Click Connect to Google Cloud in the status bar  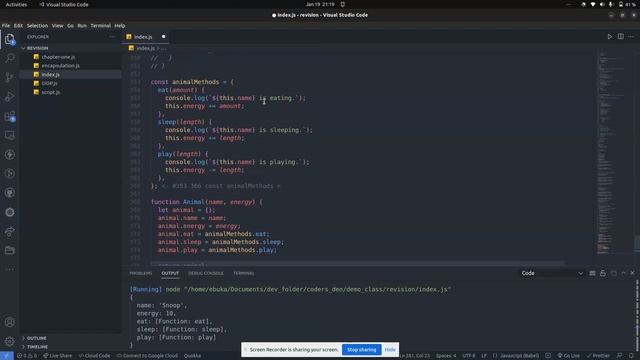coord(147,356)
